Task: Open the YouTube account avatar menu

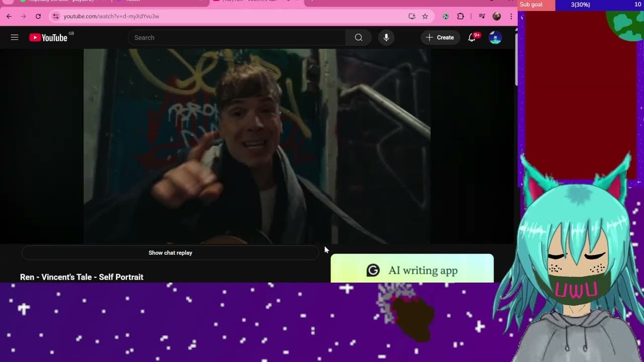Action: coord(495,38)
